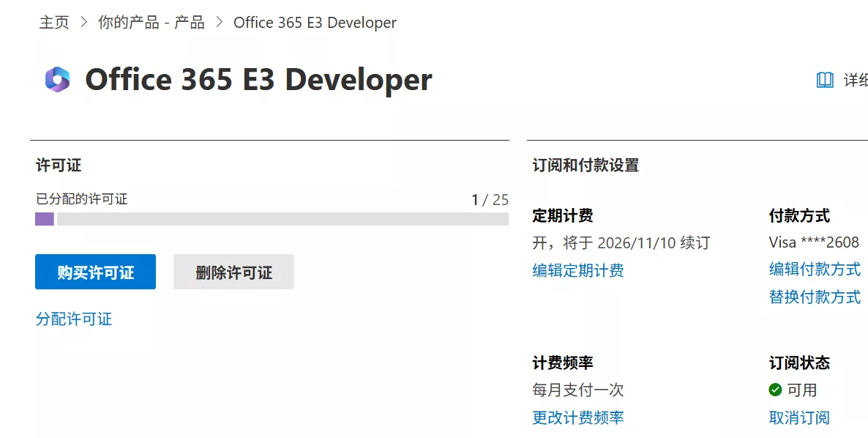This screenshot has height=438, width=868.
Task: Click the gray unassigned portion of license bar
Action: (282, 219)
